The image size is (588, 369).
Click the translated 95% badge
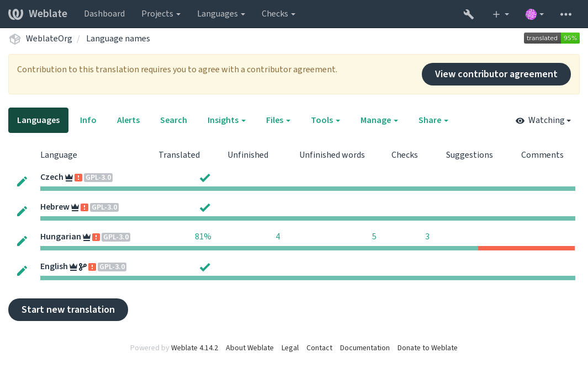[552, 38]
